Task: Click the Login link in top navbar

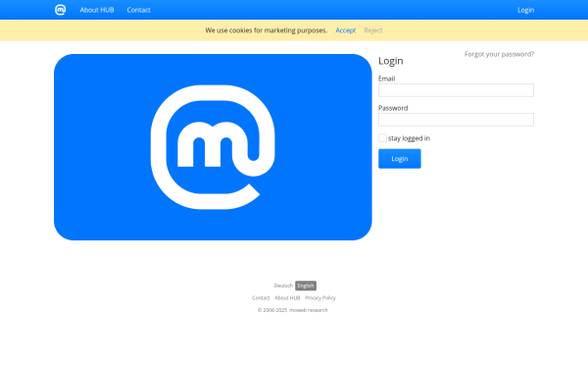Action: [525, 10]
